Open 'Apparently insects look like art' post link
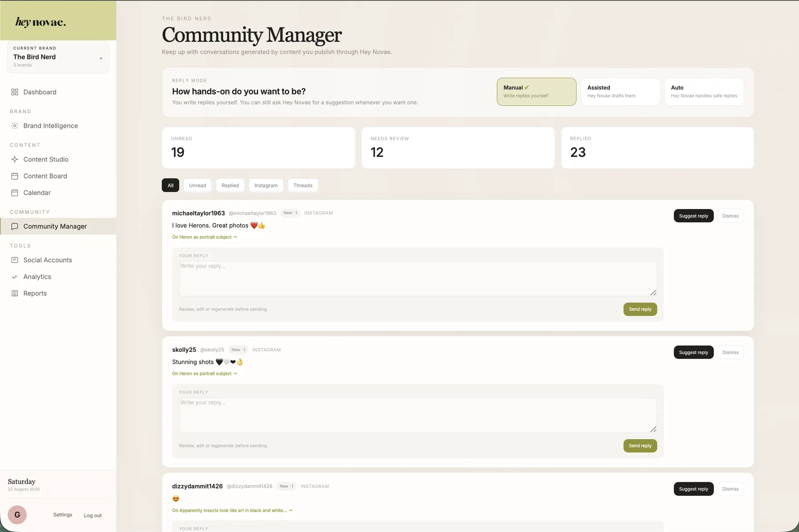The width and height of the screenshot is (799, 532). 232,510
